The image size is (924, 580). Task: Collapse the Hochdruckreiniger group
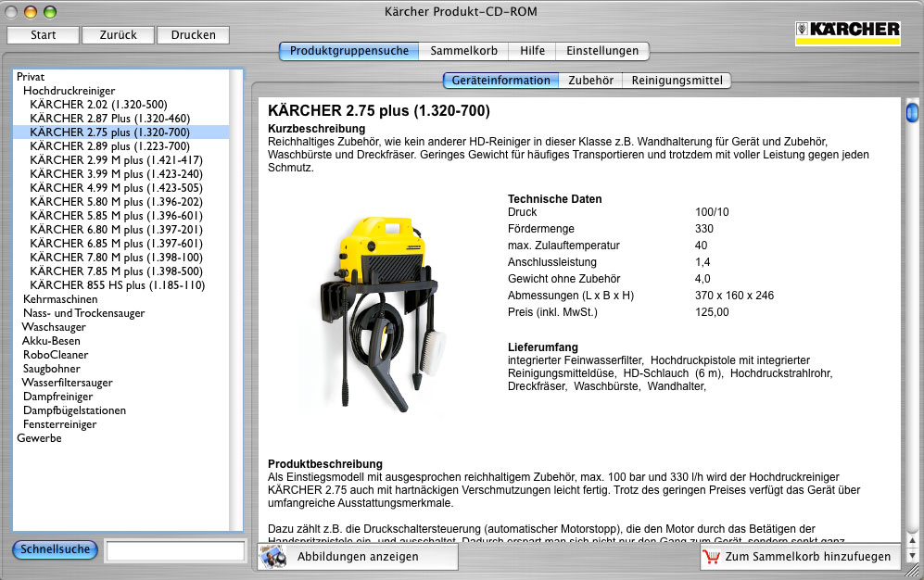click(69, 91)
